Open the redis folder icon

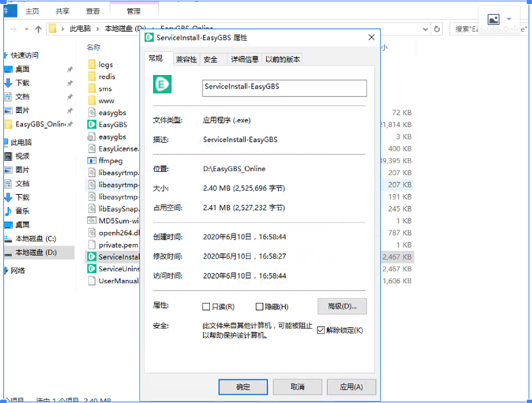91,76
